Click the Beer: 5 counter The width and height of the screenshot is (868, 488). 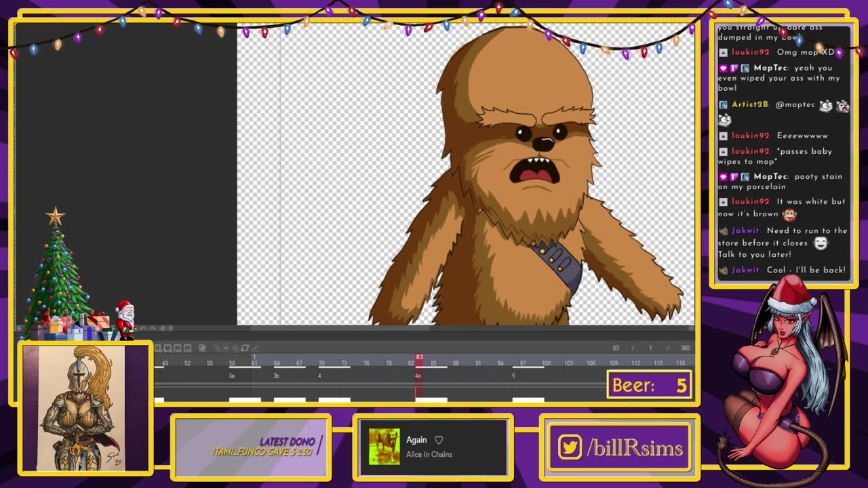coord(650,385)
